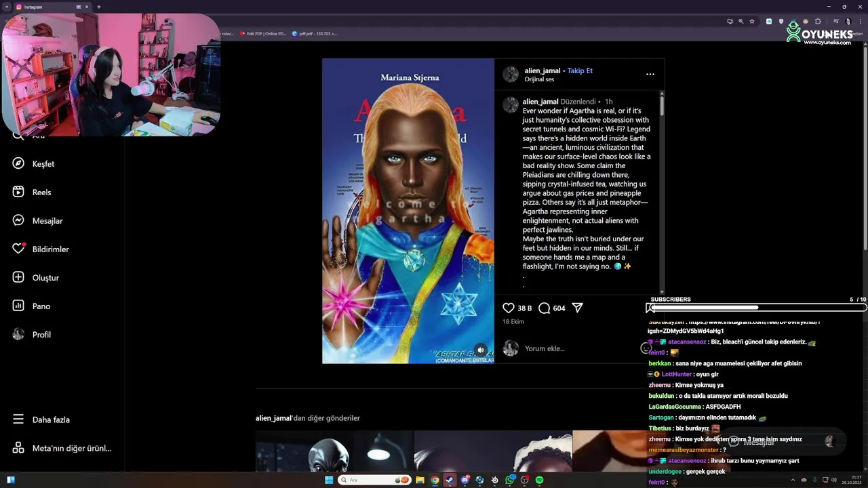Open alien_jamal profile from post header
This screenshot has height=488, width=868.
click(542, 70)
